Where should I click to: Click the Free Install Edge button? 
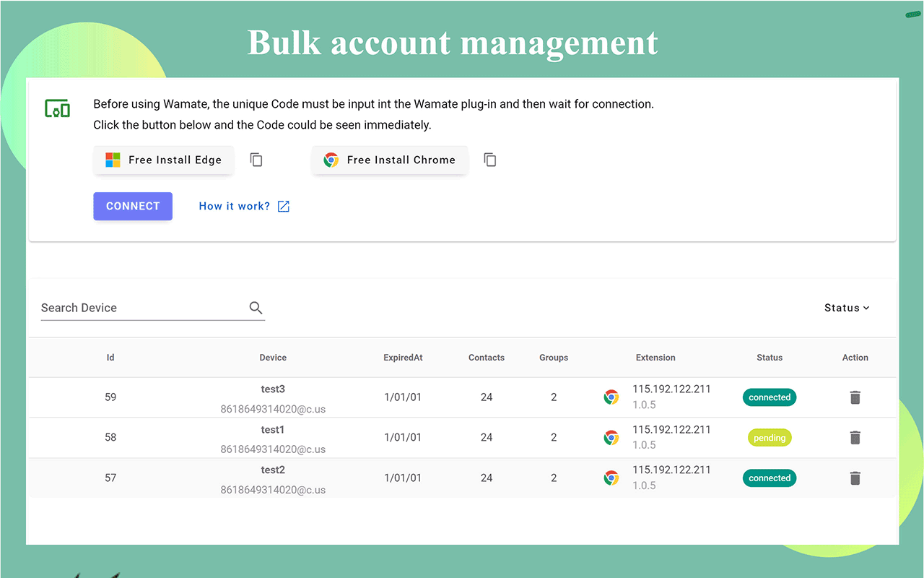164,160
